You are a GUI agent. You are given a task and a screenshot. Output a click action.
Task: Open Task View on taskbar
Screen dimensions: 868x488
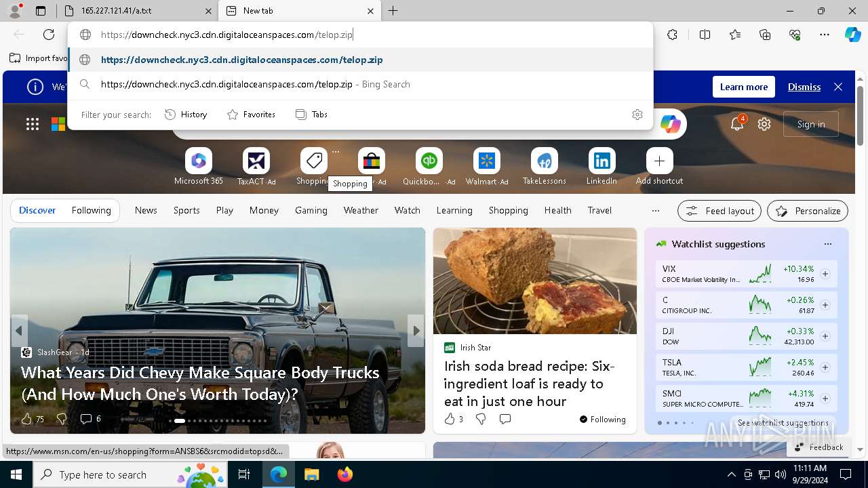coord(244,474)
